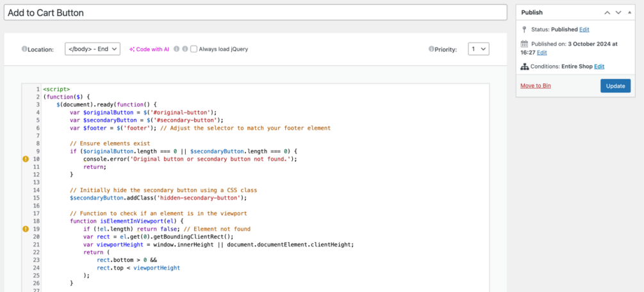Screen dimensions: 644x292
Task: Click isElementInViewport function name
Action: pyautogui.click(x=131, y=221)
